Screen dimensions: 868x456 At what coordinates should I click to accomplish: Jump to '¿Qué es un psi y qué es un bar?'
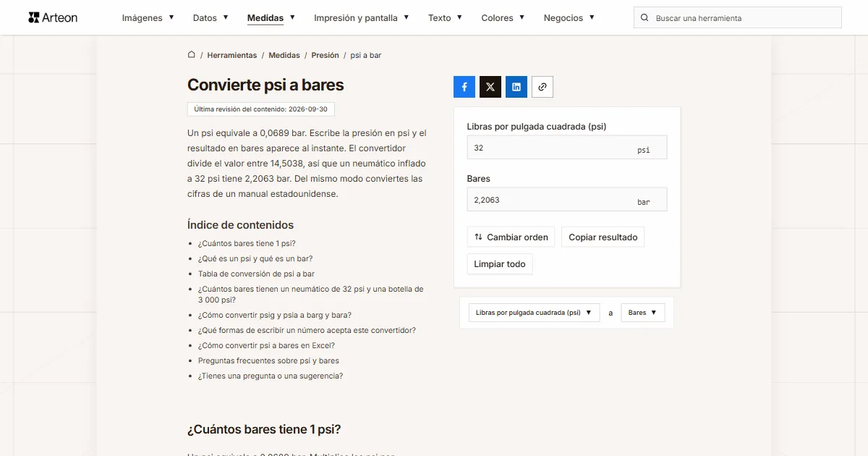point(255,258)
